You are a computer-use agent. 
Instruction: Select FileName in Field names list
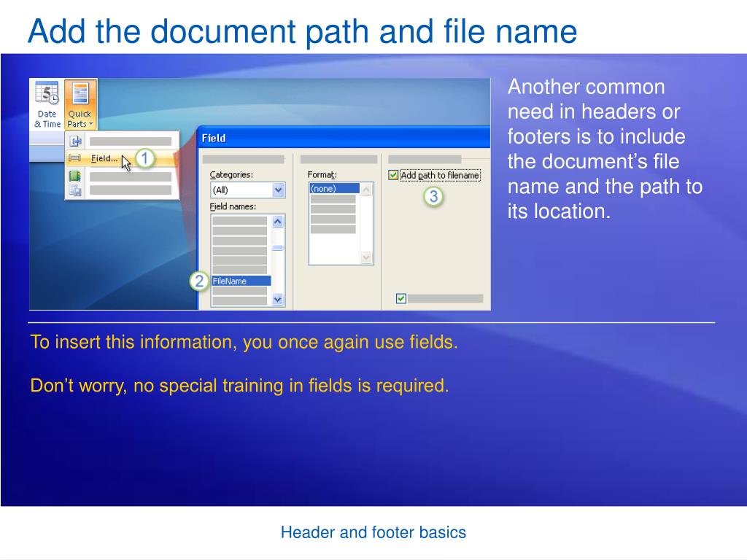pyautogui.click(x=240, y=281)
